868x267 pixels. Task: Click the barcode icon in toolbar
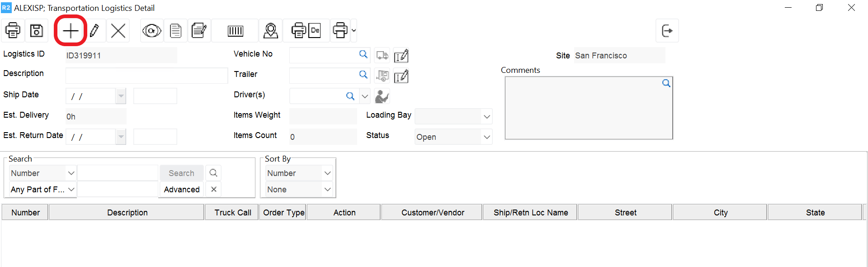point(235,31)
